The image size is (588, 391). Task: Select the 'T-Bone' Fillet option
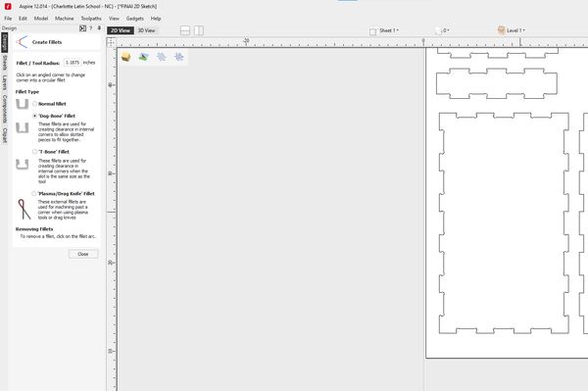click(x=35, y=152)
